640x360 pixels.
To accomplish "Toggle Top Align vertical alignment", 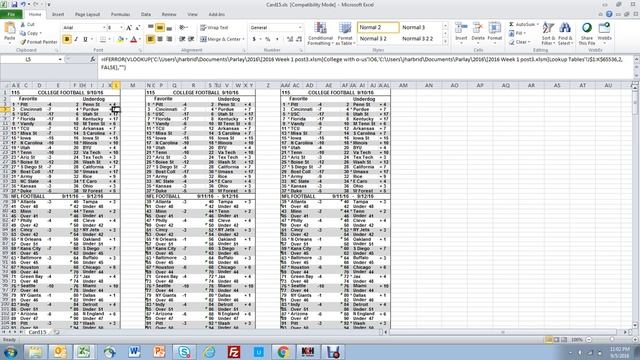I will pyautogui.click(x=151, y=27).
